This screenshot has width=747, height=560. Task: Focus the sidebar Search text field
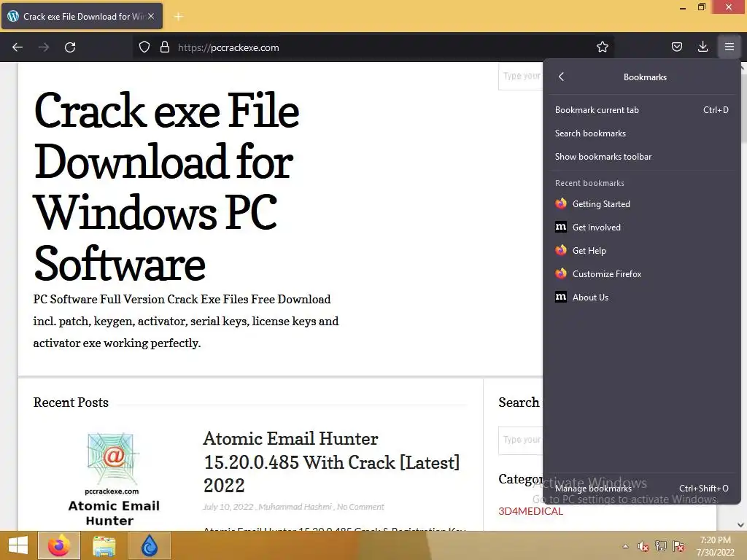[521, 440]
